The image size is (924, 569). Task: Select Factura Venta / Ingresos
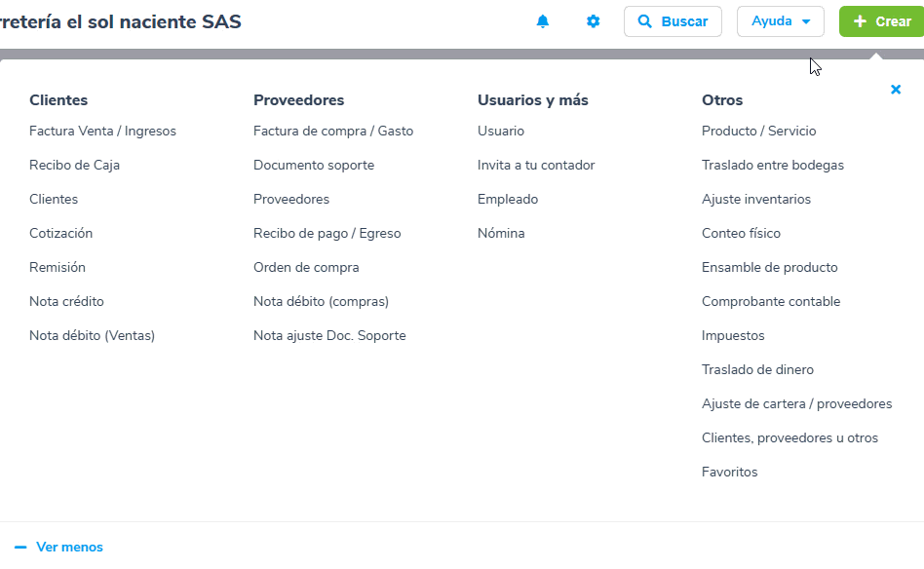[102, 131]
